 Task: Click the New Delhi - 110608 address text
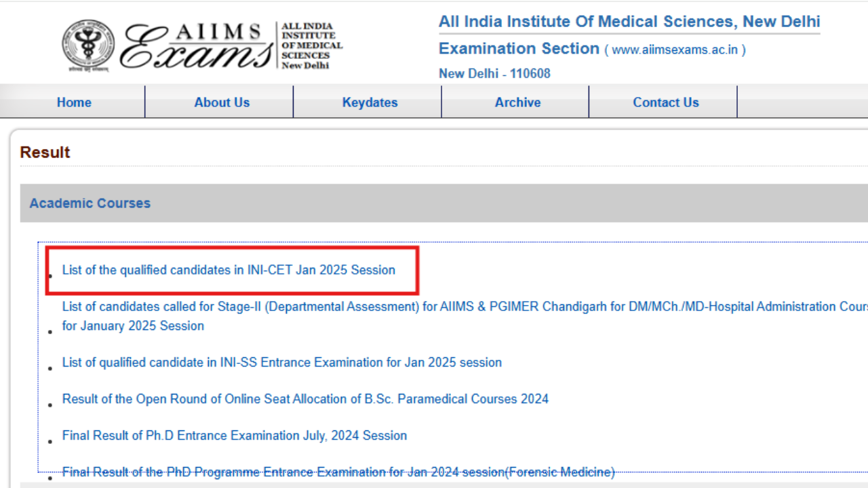coord(494,73)
